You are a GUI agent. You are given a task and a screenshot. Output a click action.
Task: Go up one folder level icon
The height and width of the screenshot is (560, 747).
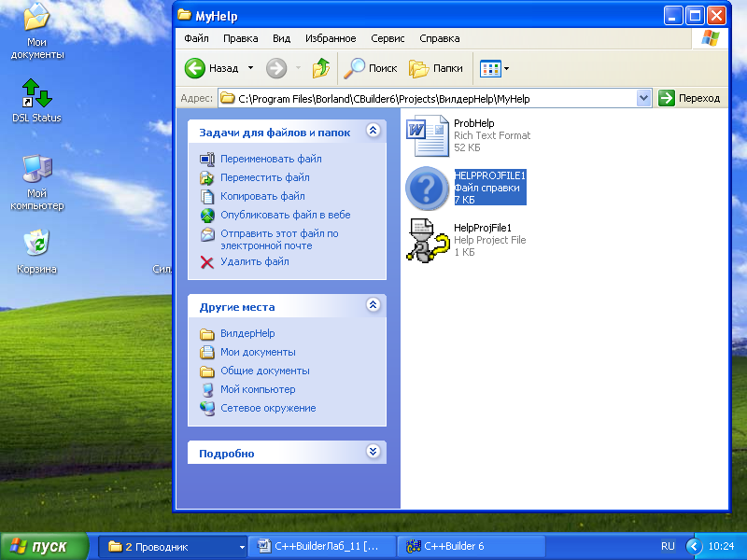coord(321,68)
